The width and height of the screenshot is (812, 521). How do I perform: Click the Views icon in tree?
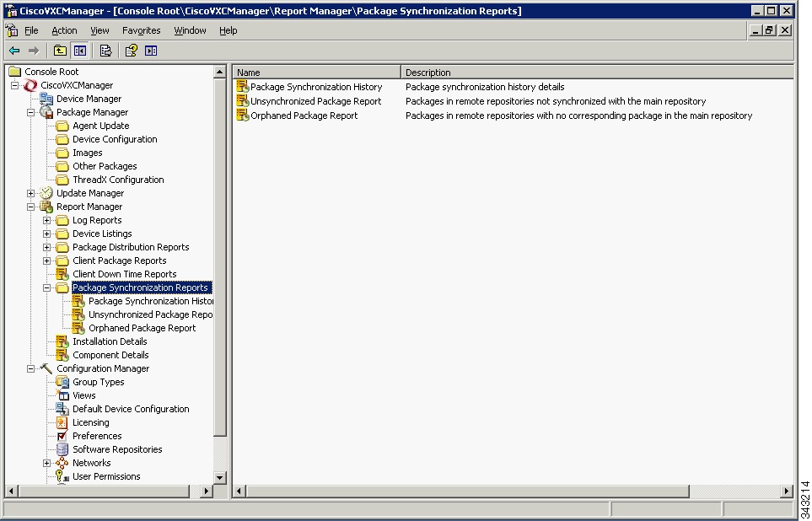point(62,395)
